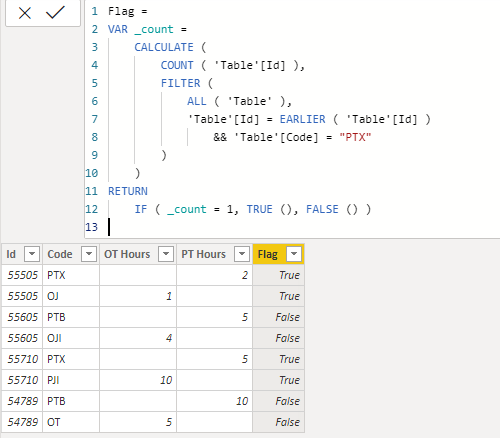Select the cell with code PJI
Screen dimensions: 500x438
tap(71, 380)
